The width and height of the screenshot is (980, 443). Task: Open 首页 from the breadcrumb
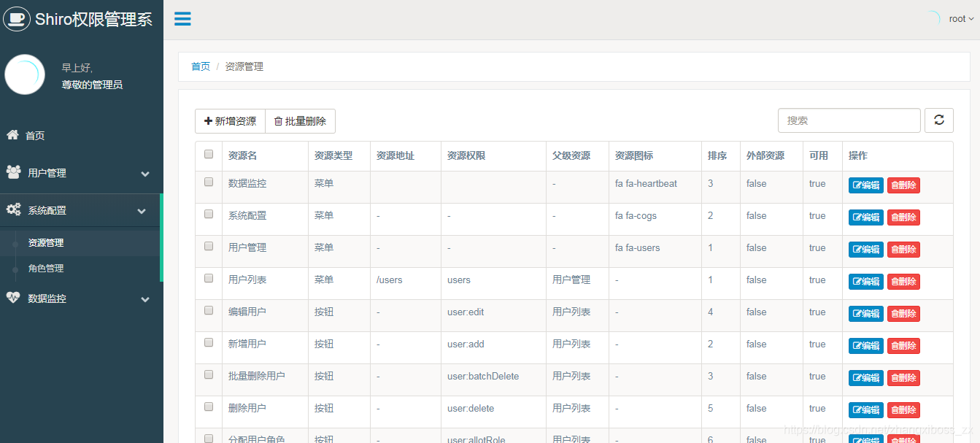click(201, 66)
